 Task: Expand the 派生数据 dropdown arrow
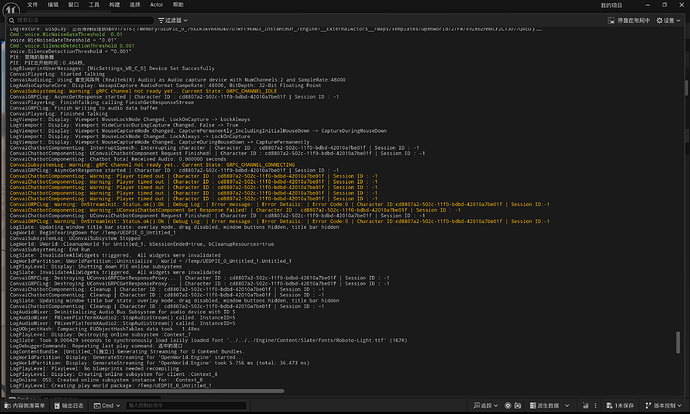pyautogui.click(x=567, y=406)
